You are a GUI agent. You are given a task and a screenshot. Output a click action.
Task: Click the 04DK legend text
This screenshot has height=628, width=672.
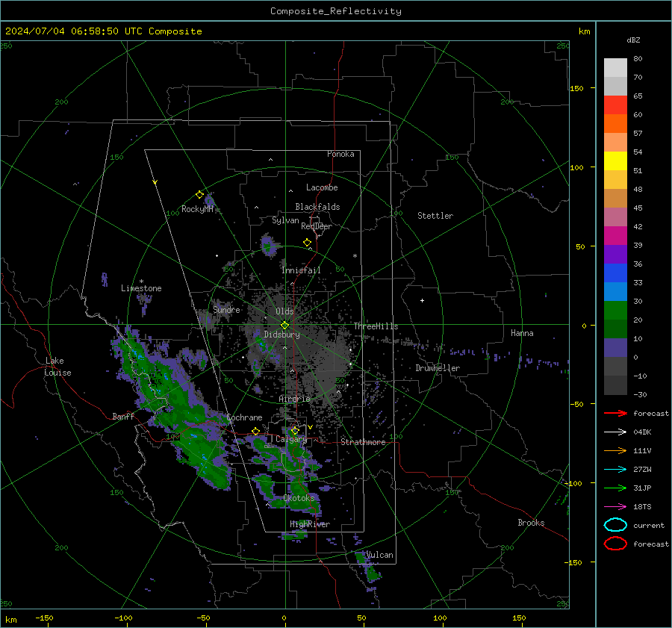642,432
